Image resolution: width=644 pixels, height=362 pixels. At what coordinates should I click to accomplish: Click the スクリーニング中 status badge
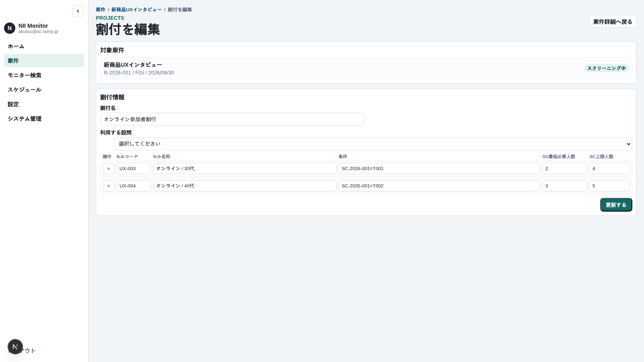(607, 68)
